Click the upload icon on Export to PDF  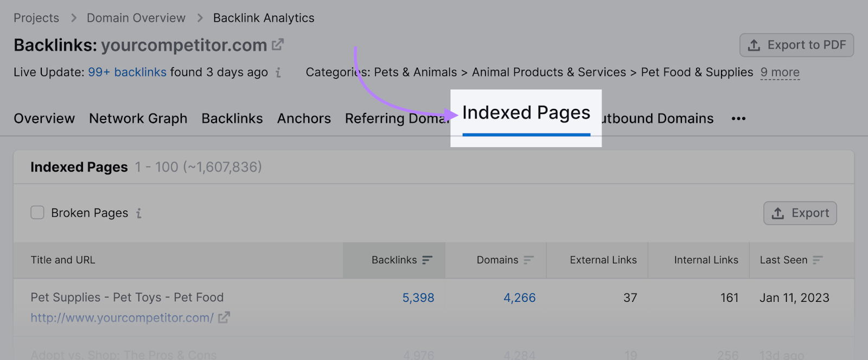point(754,45)
